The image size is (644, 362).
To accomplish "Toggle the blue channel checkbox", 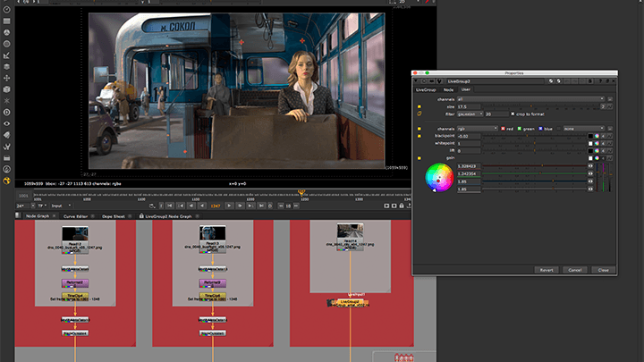I will (540, 129).
